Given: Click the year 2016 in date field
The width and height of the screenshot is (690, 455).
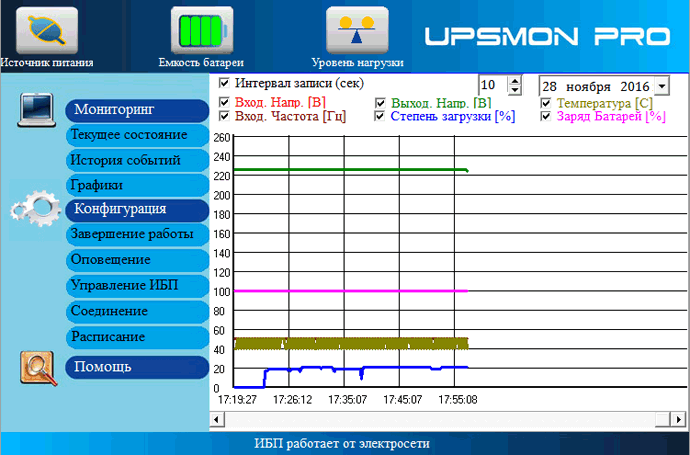Looking at the screenshot, I should [635, 86].
